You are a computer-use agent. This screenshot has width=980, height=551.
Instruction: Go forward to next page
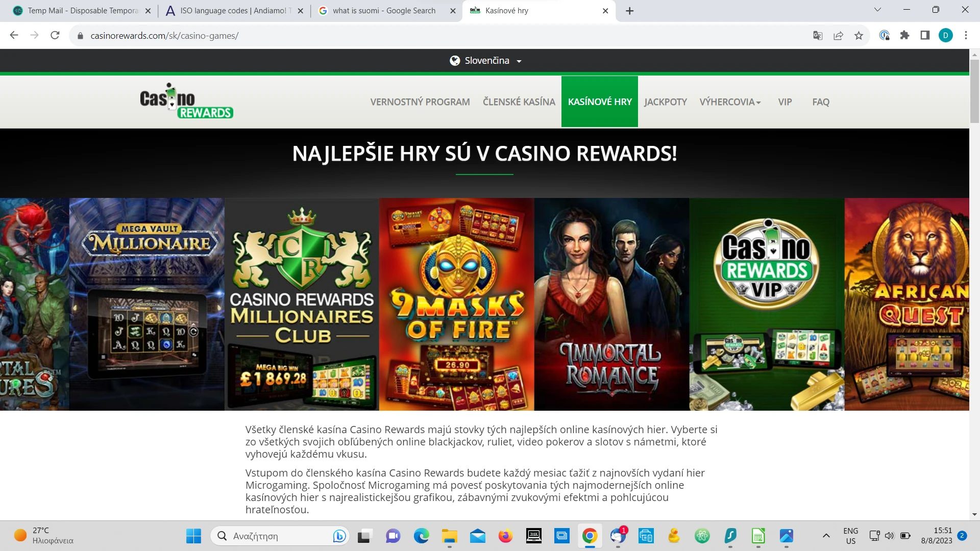[x=34, y=35]
